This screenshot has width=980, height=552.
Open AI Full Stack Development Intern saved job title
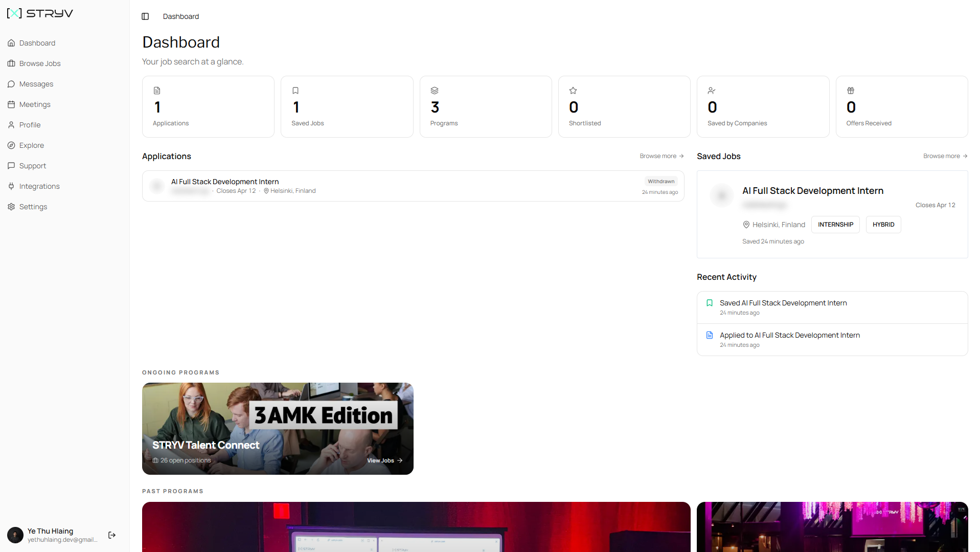click(x=813, y=191)
